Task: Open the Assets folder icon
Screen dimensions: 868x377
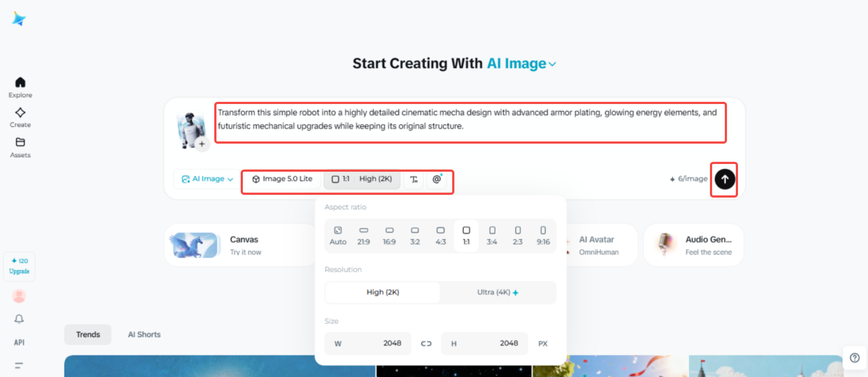Action: click(x=20, y=143)
